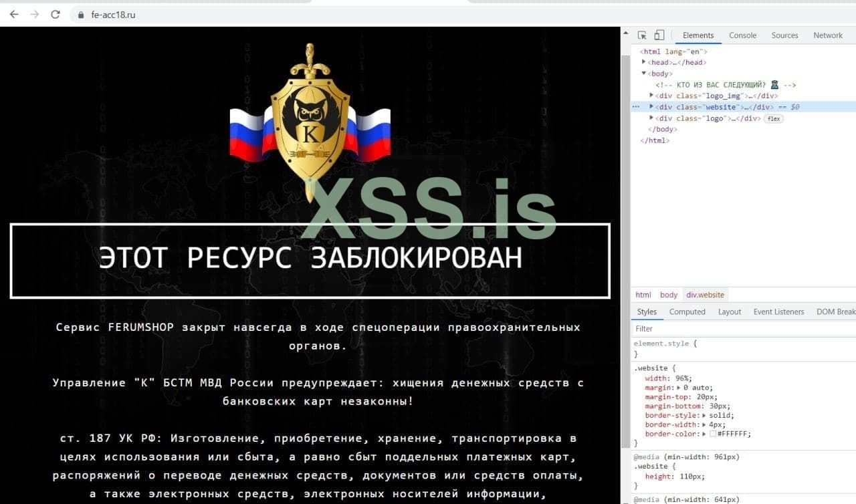
Task: Expand the head element node
Action: point(644,62)
